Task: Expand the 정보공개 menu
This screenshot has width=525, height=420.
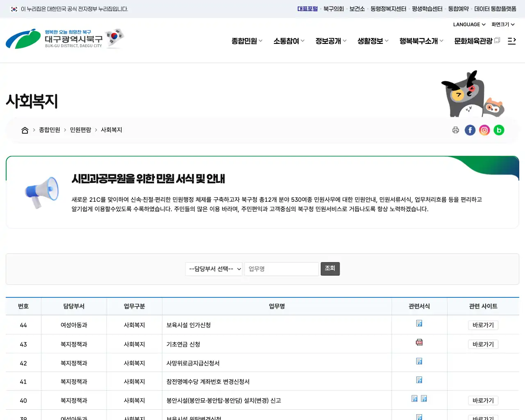Action: point(331,41)
